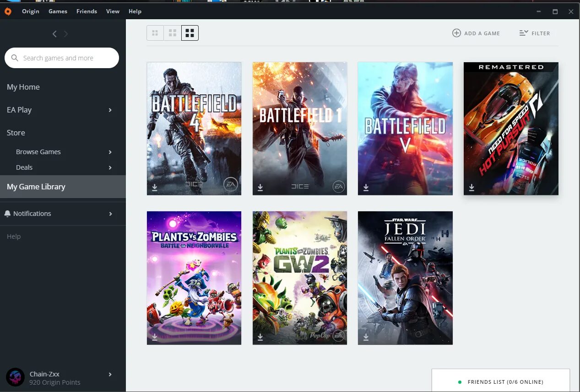Open Star Wars Jedi Fallen Order tile
Screen dimensions: 580x392
pos(405,278)
